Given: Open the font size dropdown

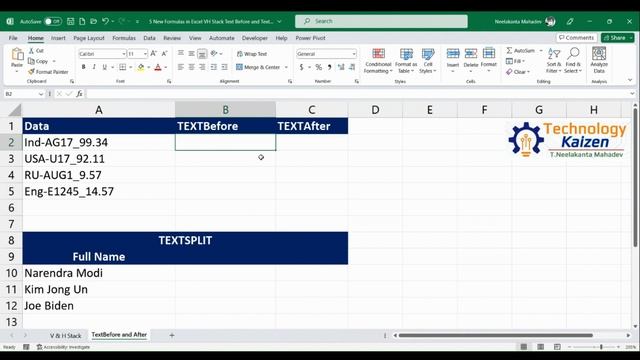Looking at the screenshot, I should tap(145, 54).
